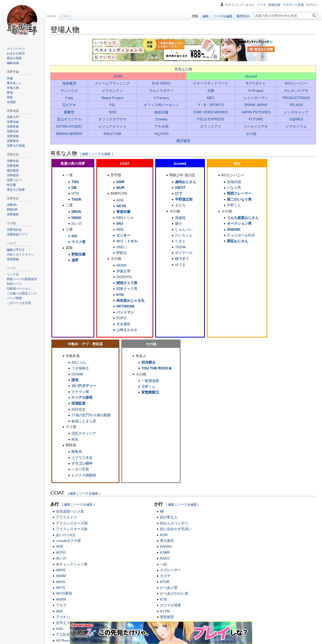Screen dimensions: 322x644
Task: Open 淫夢語録 sidebar link
Action: pyautogui.click(x=13, y=122)
